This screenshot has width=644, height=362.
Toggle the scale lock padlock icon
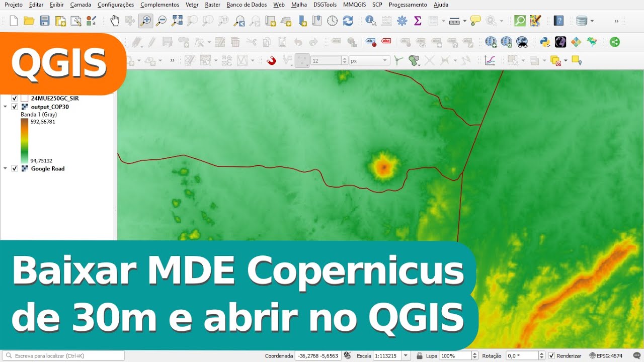[419, 355]
